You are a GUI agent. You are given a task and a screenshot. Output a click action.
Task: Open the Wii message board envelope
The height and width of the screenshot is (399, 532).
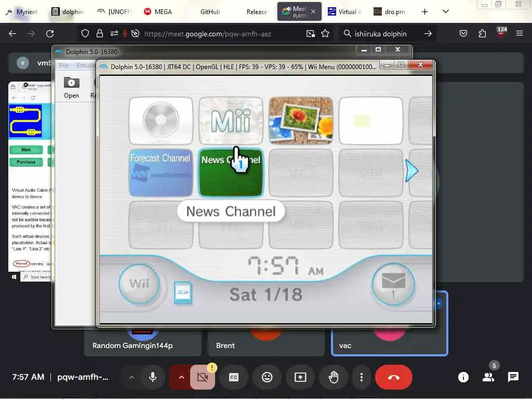(x=393, y=284)
